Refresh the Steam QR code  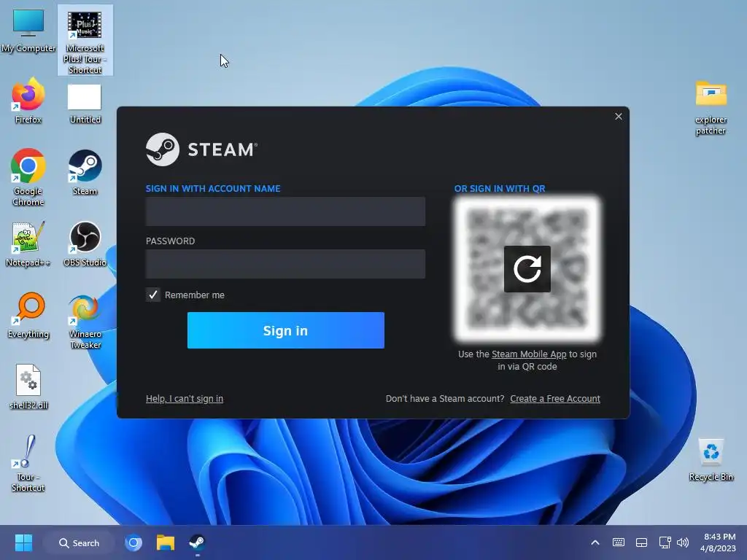527,269
